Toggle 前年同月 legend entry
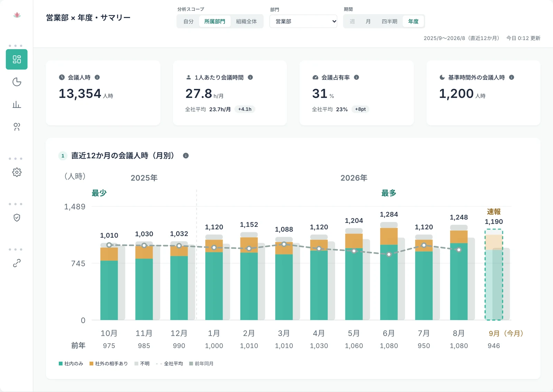The height and width of the screenshot is (392, 553). click(x=201, y=364)
